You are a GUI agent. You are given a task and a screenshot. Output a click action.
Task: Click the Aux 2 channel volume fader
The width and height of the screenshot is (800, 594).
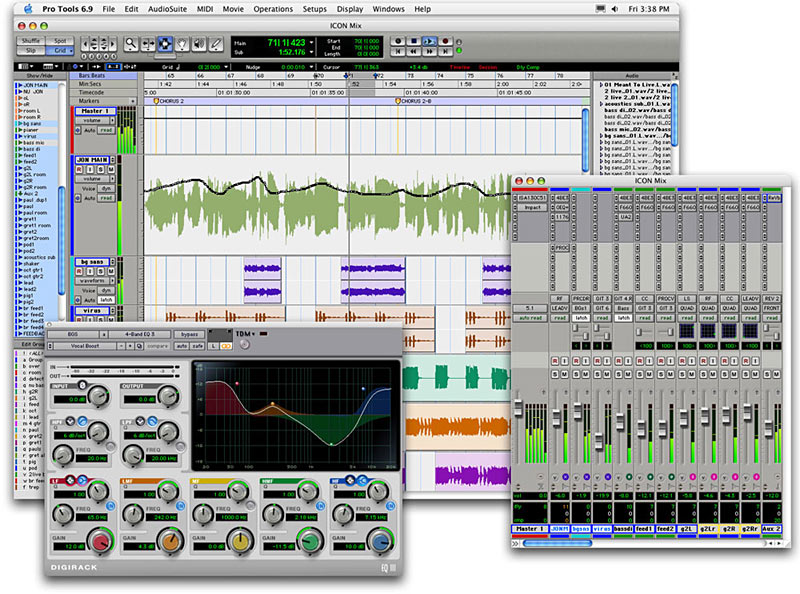pos(768,428)
